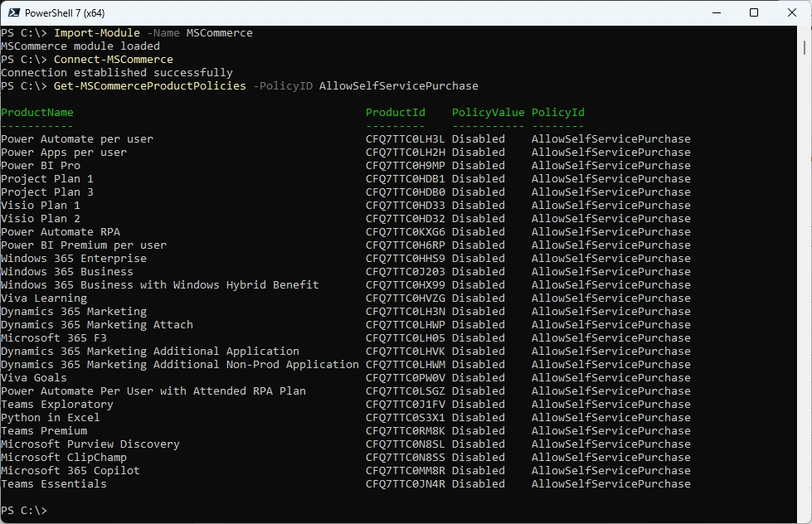Screen dimensions: 812x524
Task: Click the 'ProductId' column header
Action: (395, 113)
